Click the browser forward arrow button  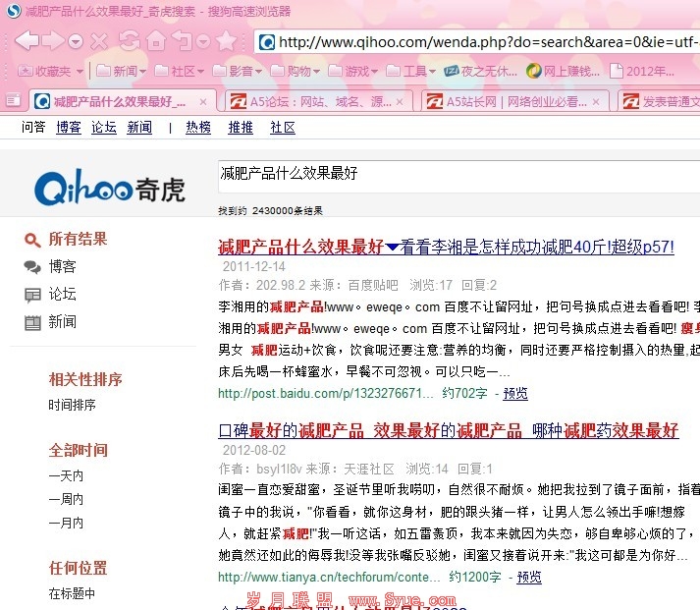(54, 40)
